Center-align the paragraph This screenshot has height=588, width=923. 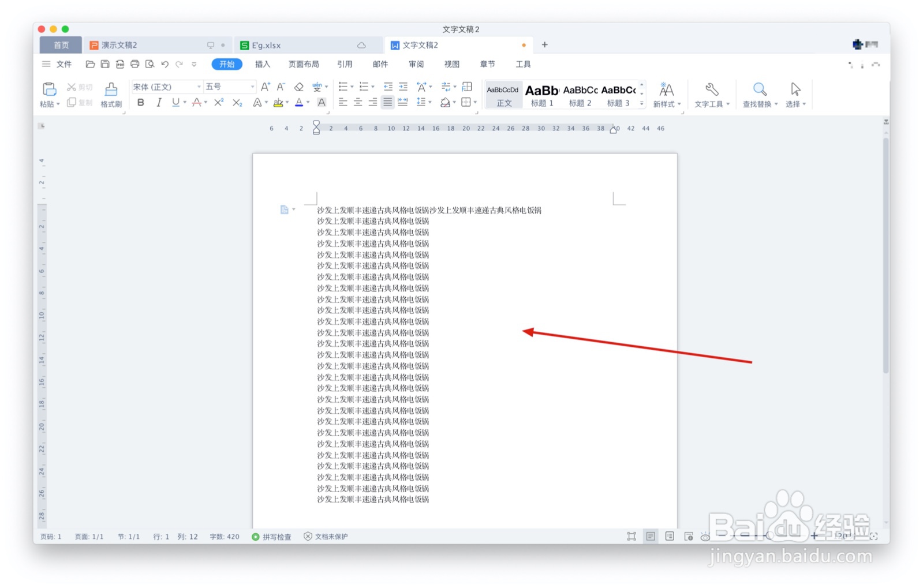click(358, 102)
